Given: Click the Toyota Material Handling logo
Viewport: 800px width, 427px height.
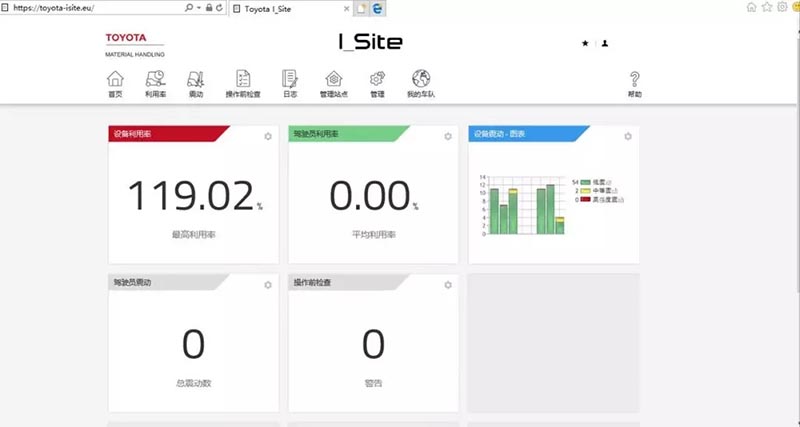Looking at the screenshot, I should point(135,45).
